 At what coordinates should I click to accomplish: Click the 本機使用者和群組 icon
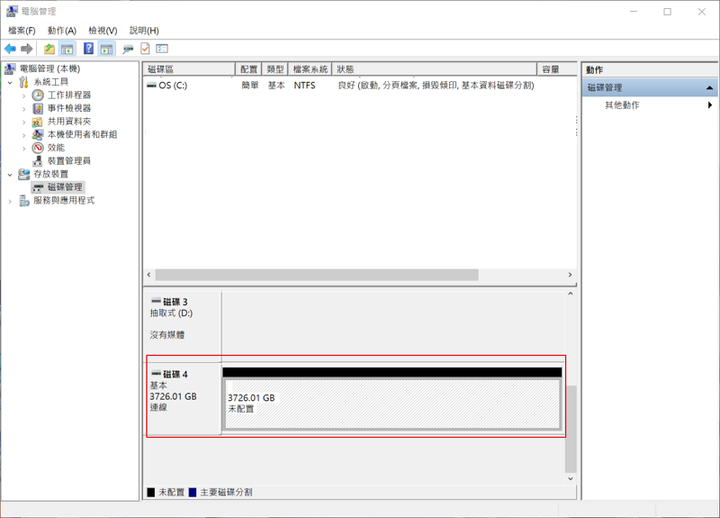(38, 135)
